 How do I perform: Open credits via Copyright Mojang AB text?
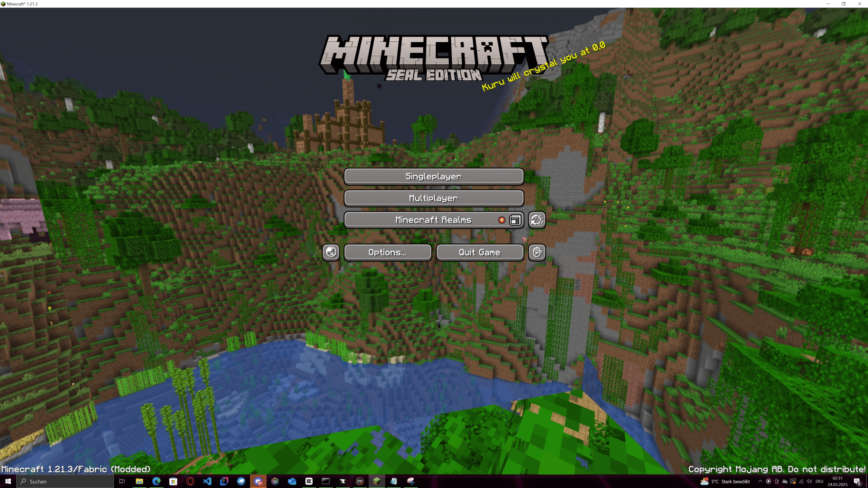point(777,469)
